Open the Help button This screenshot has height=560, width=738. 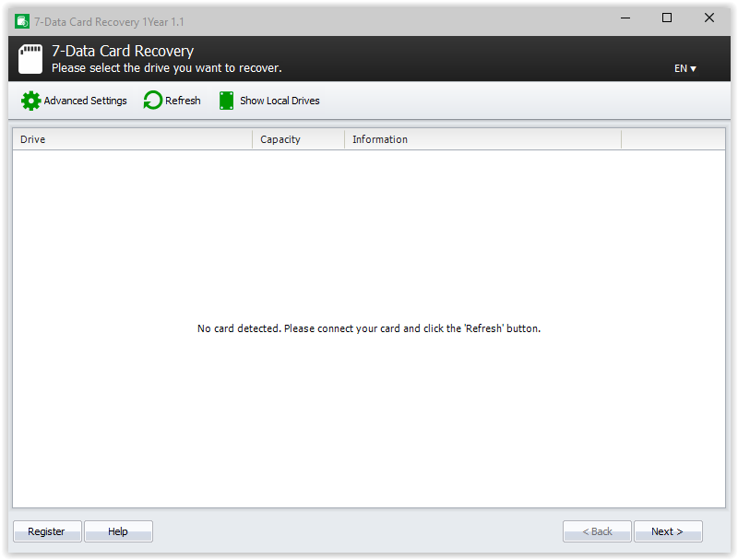click(118, 531)
